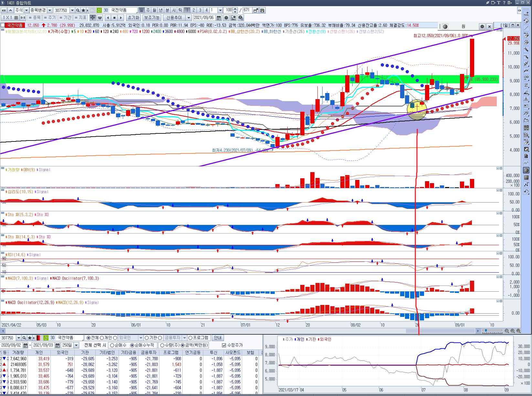Click the 보조기능 button

(152, 18)
